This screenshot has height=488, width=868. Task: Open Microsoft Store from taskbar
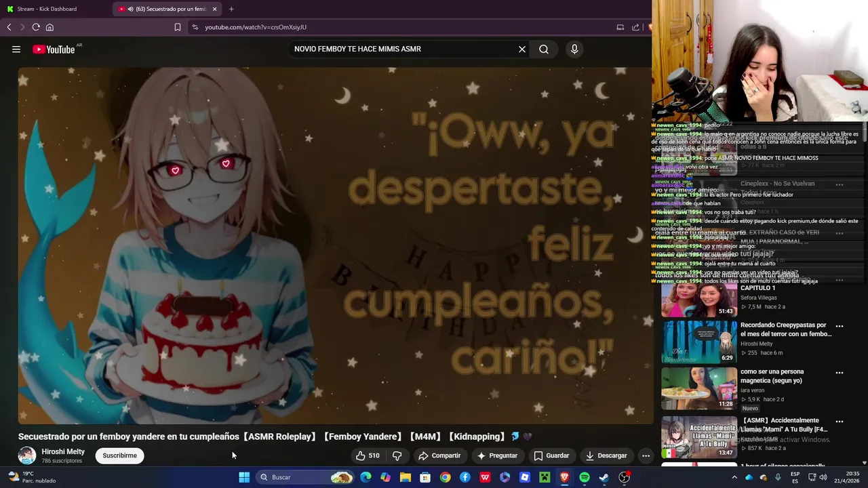[x=425, y=477]
